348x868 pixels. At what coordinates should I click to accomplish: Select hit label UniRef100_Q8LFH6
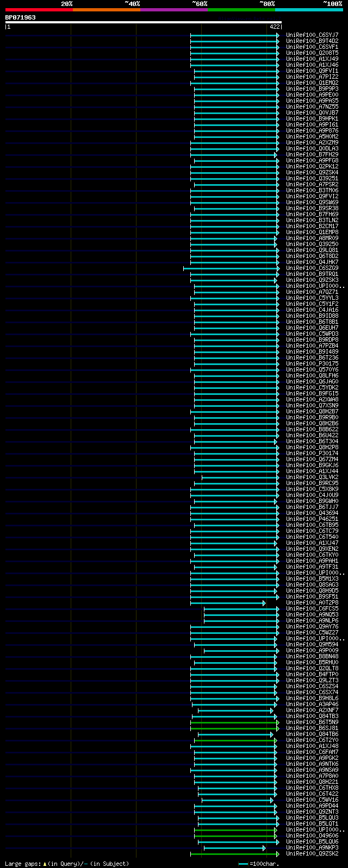pos(312,375)
